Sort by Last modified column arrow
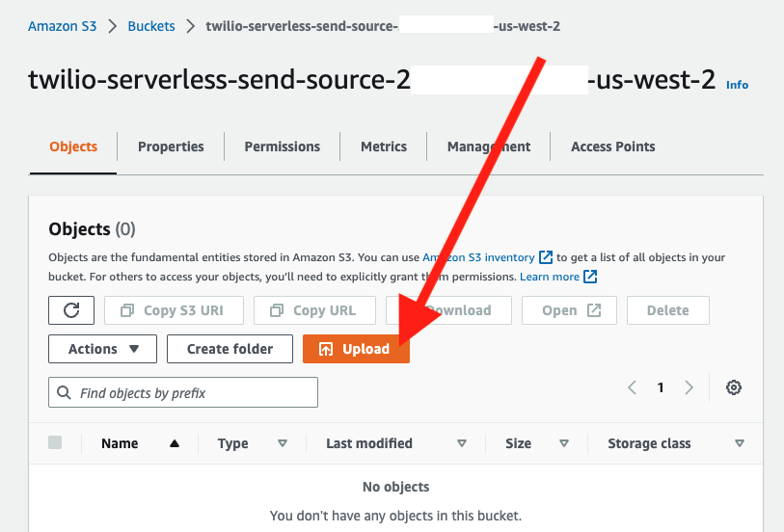 click(x=462, y=443)
